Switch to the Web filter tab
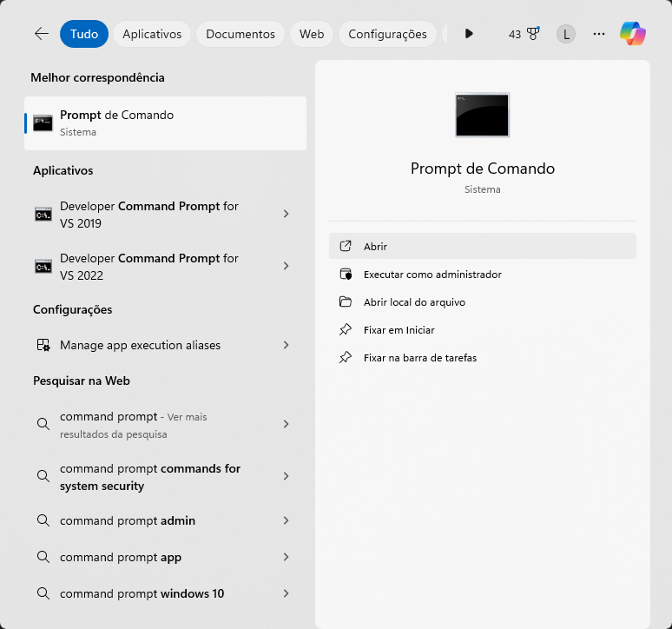This screenshot has width=672, height=629. click(312, 34)
